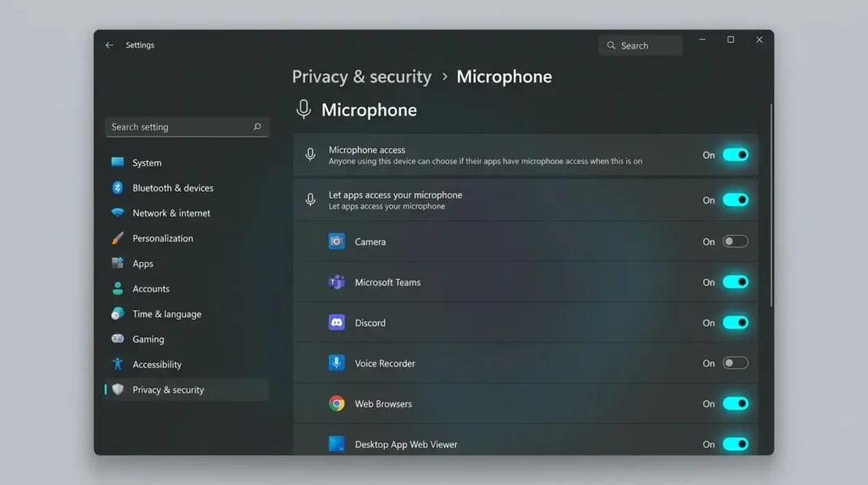Click the Accessibility figure icon

click(x=117, y=364)
